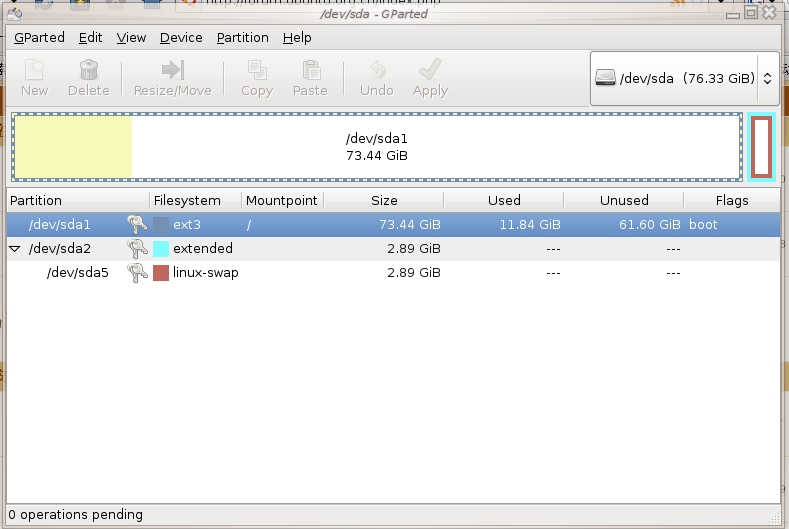
Task: Click the boot flag cell
Action: coord(703,224)
